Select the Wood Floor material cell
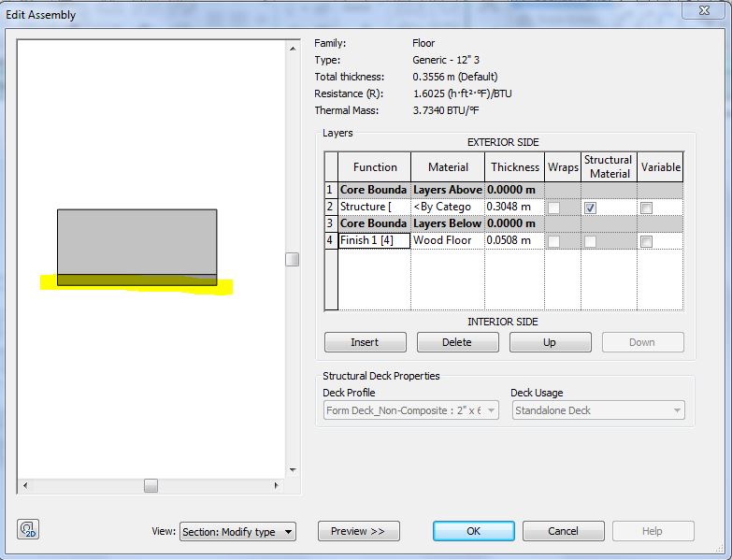 pos(448,240)
